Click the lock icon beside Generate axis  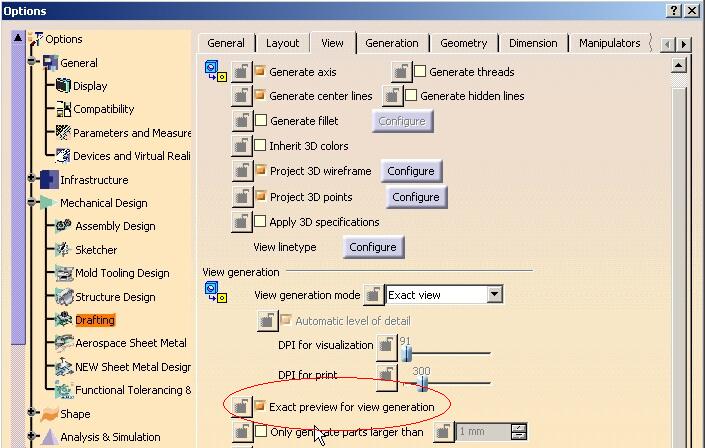[x=241, y=72]
